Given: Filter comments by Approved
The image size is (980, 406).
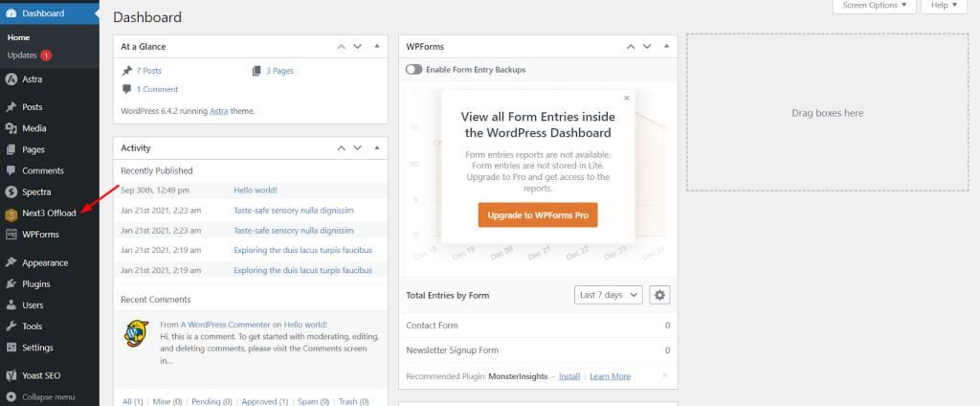Looking at the screenshot, I should (x=265, y=401).
